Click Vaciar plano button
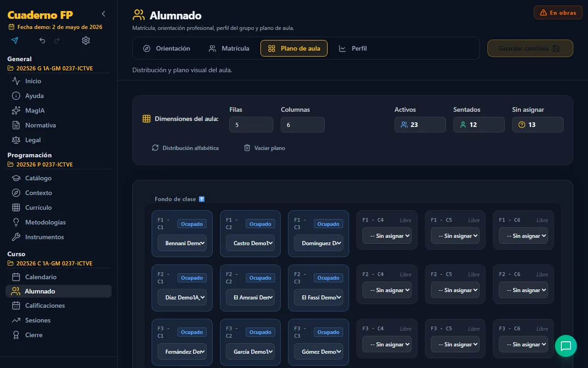 264,148
